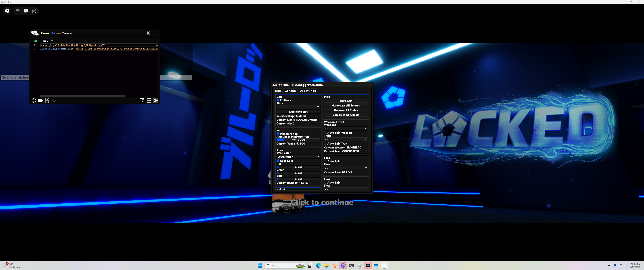The width and height of the screenshot is (644, 270).
Task: Open the Weapons dropdown
Action: [x=346, y=128]
